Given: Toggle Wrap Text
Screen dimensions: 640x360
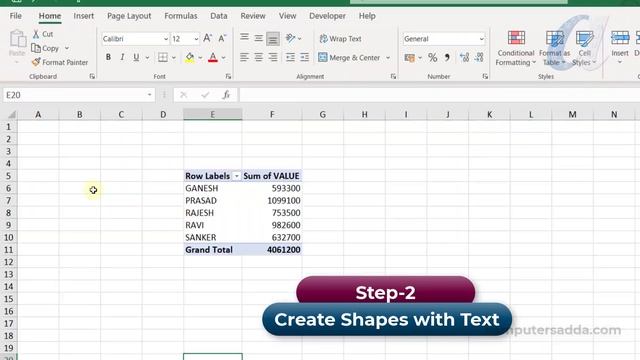Looking at the screenshot, I should [340, 39].
